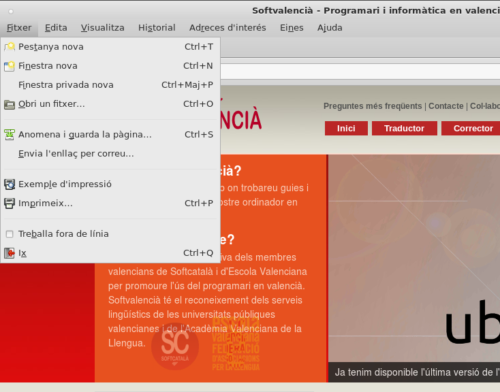Click the Pestanya nova tab icon

coord(10,47)
